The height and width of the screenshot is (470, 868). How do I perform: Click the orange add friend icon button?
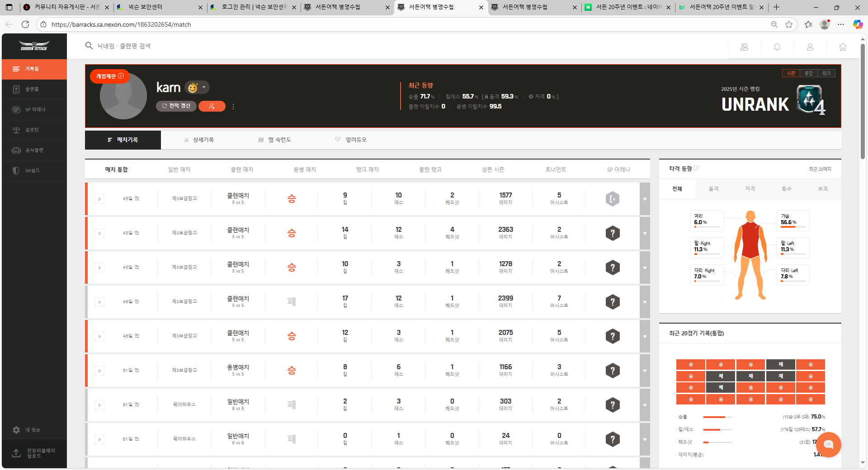[212, 106]
